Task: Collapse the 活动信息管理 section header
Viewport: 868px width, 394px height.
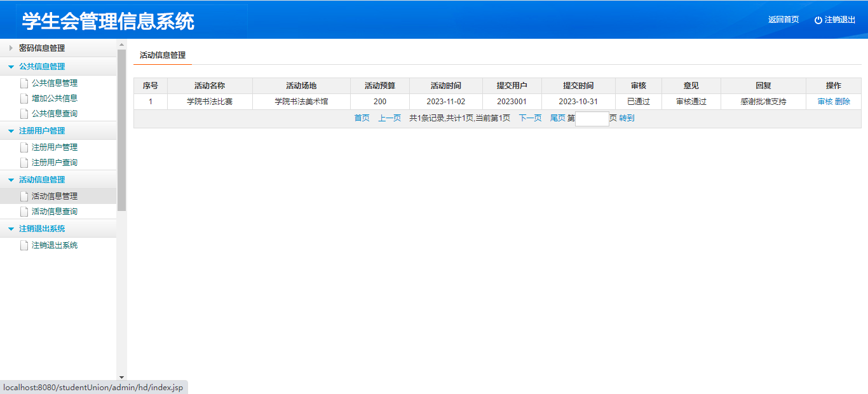Action: [41, 180]
